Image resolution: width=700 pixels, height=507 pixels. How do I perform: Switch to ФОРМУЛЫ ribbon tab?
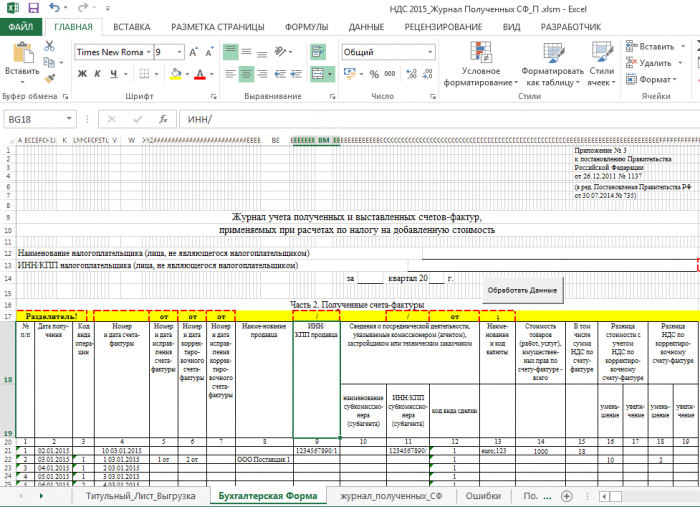pos(307,27)
